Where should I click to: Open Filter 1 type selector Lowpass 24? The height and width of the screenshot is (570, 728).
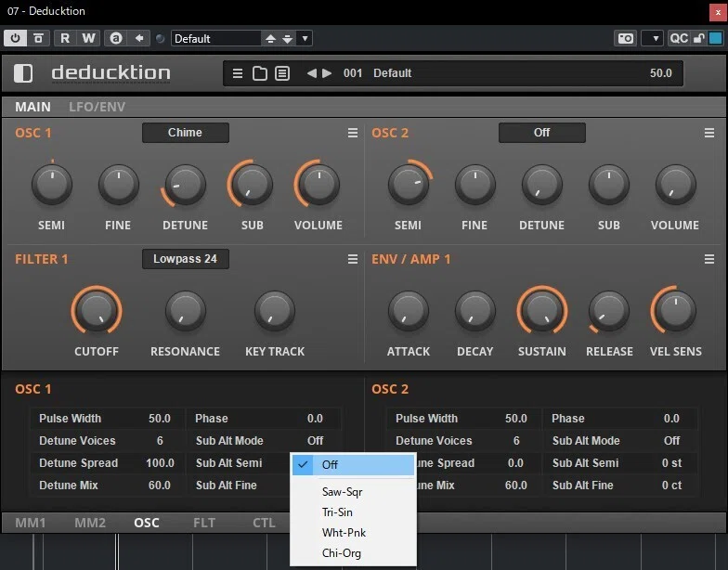pos(186,259)
